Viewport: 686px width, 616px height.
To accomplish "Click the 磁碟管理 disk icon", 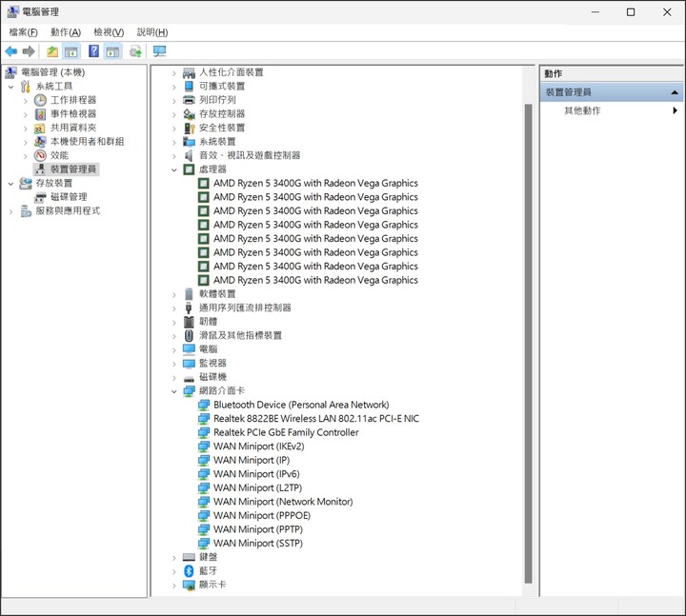I will point(40,197).
